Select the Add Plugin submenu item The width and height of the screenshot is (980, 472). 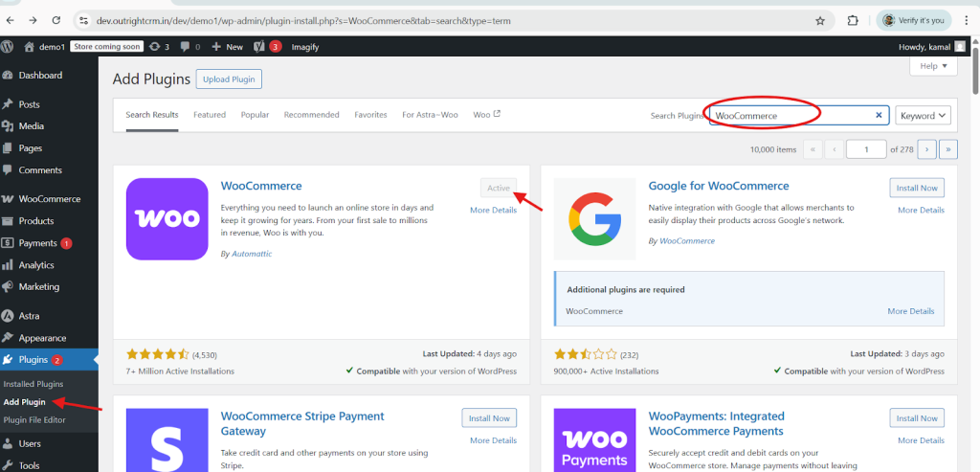[24, 402]
